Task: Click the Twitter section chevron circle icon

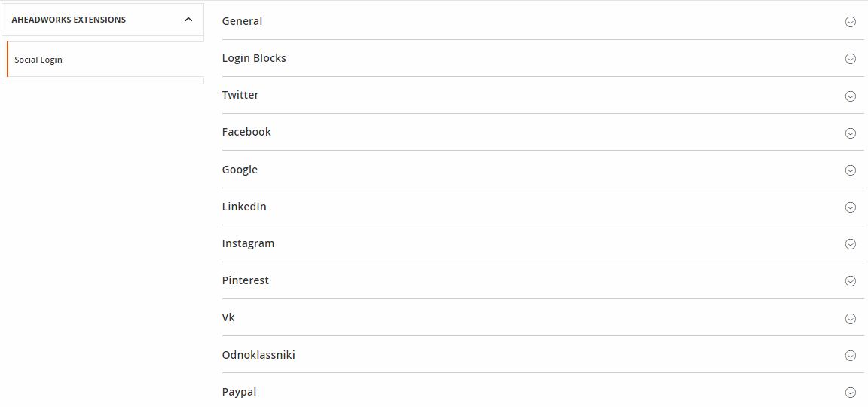Action: (850, 96)
